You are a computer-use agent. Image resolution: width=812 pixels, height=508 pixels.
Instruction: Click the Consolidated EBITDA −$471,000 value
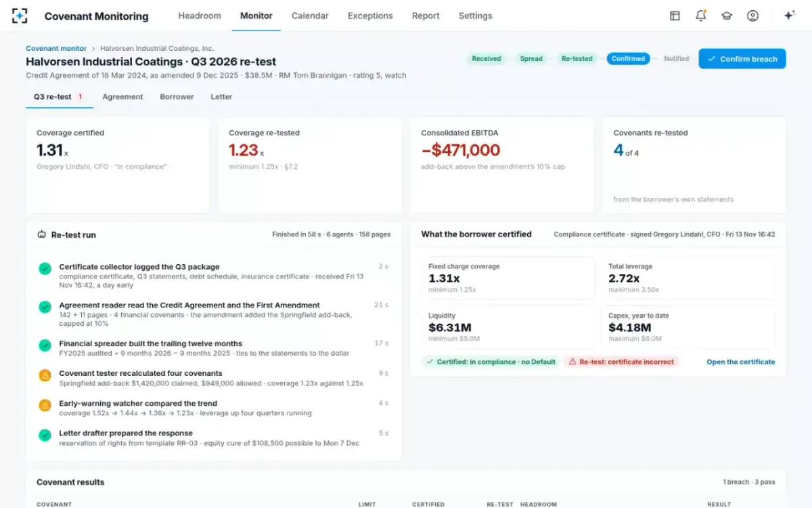[461, 150]
